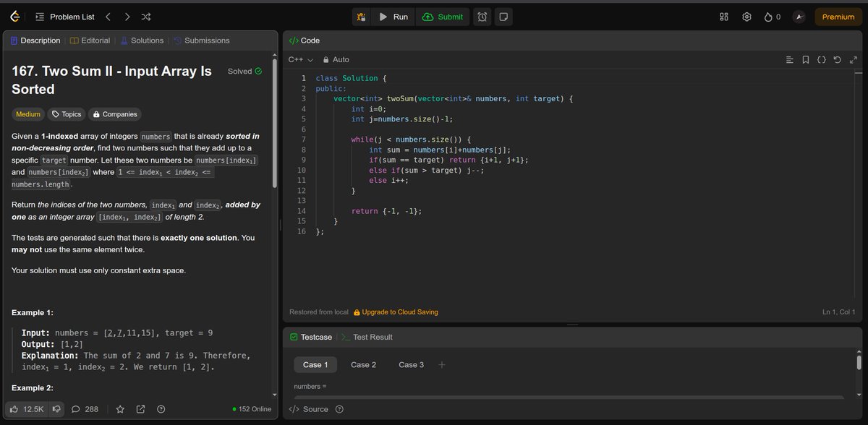
Task: Click the bookmark icon in editor toolbar
Action: (806, 59)
